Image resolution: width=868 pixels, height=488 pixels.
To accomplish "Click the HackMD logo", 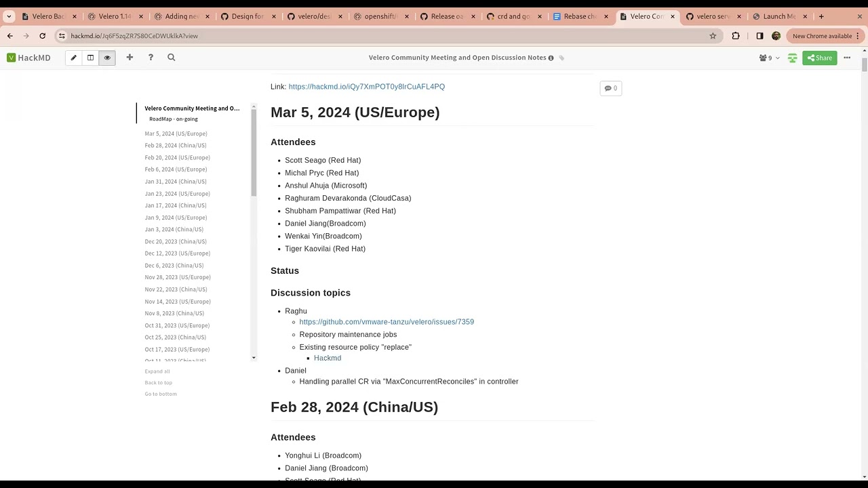I will [x=28, y=58].
